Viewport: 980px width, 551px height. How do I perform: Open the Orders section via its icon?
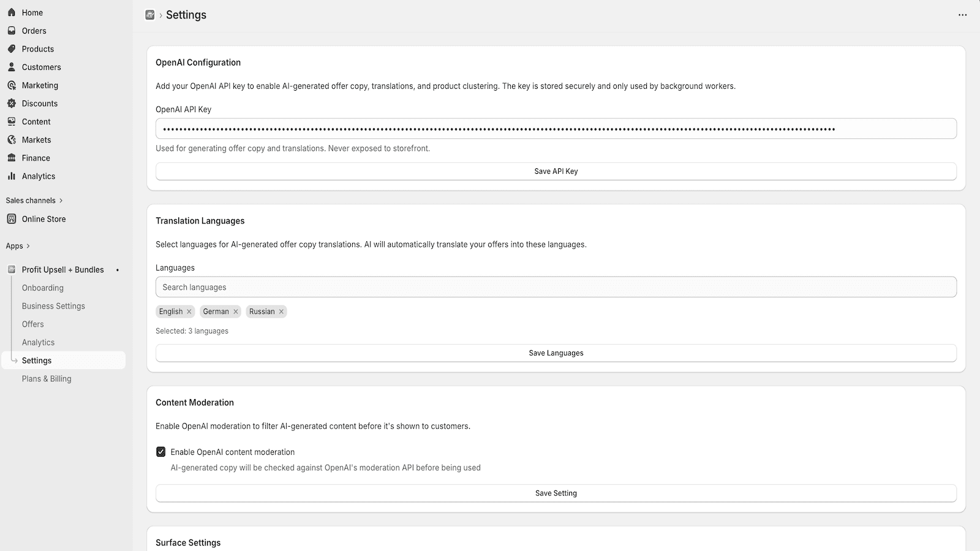(12, 31)
